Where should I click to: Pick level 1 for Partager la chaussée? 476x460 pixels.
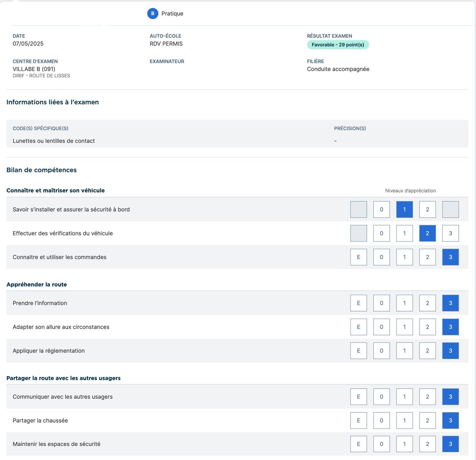click(x=404, y=420)
